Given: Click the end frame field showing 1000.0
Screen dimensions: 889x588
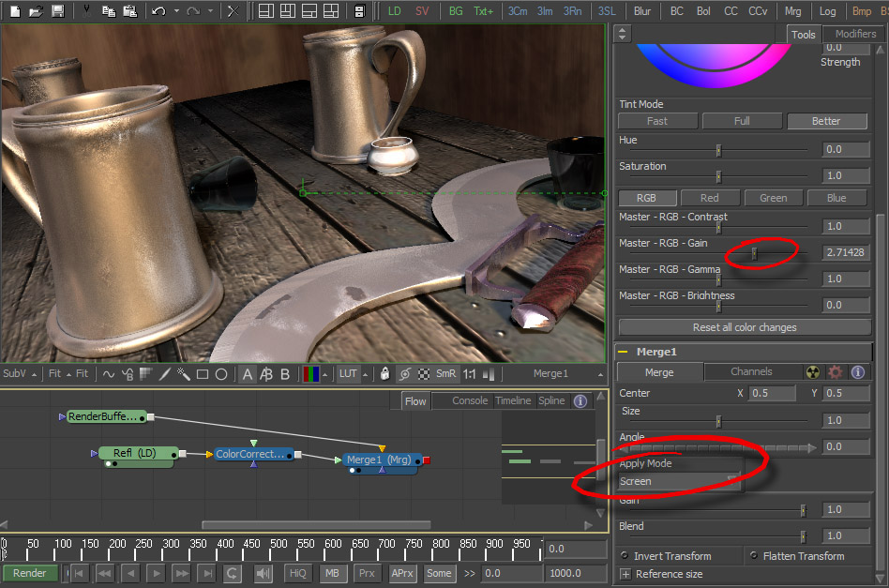Looking at the screenshot, I should (574, 573).
